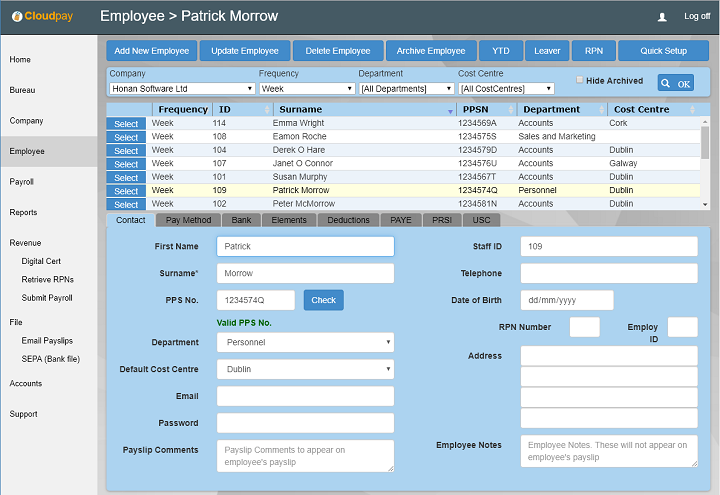Expand the Frequency dropdown
Image resolution: width=720 pixels, height=495 pixels.
(x=306, y=88)
